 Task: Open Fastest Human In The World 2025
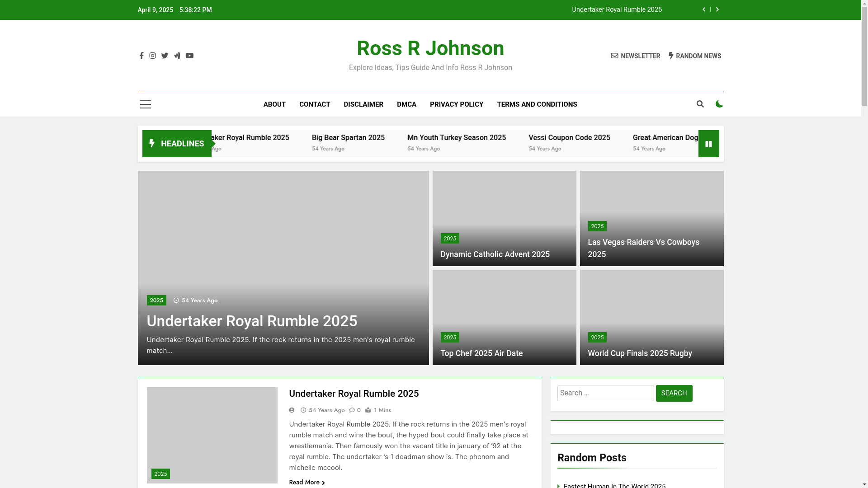pos(614,485)
